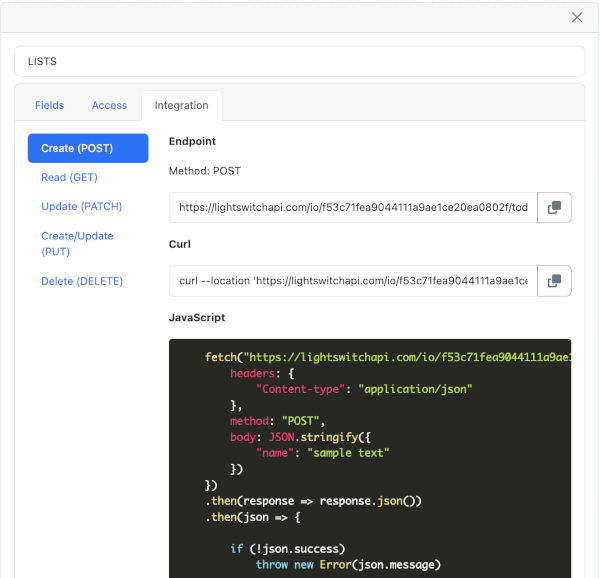This screenshot has width=600, height=578.
Task: Click the 'body: JSON.stringify({' line
Action: click(x=300, y=437)
